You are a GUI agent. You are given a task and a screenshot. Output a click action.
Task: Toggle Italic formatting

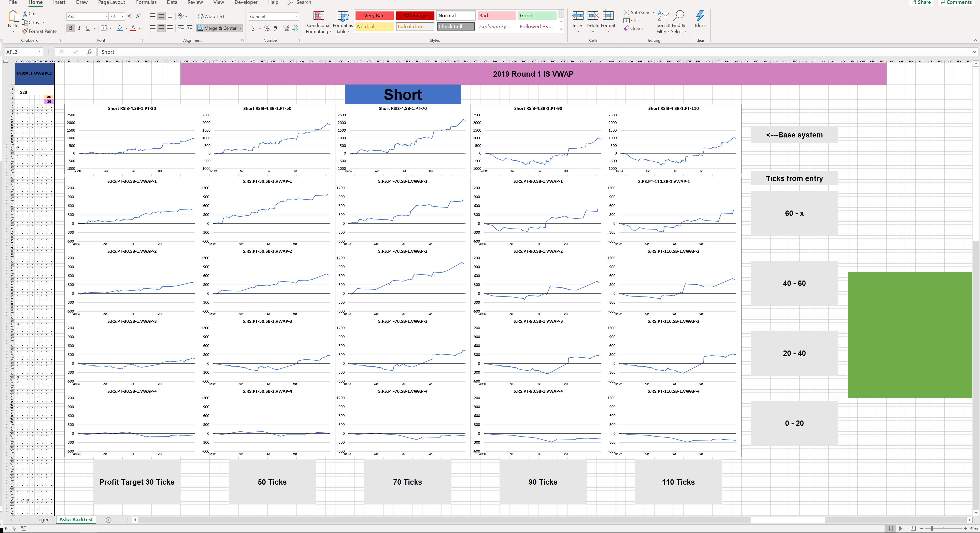79,28
